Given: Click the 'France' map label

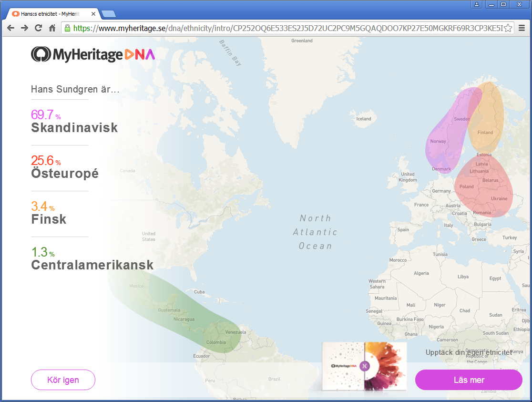Looking at the screenshot, I should [x=421, y=205].
